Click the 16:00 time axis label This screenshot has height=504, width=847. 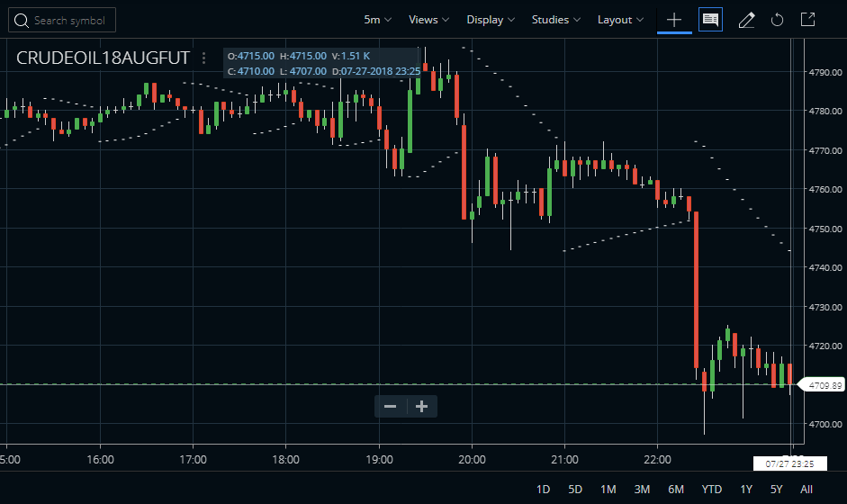coord(101,460)
